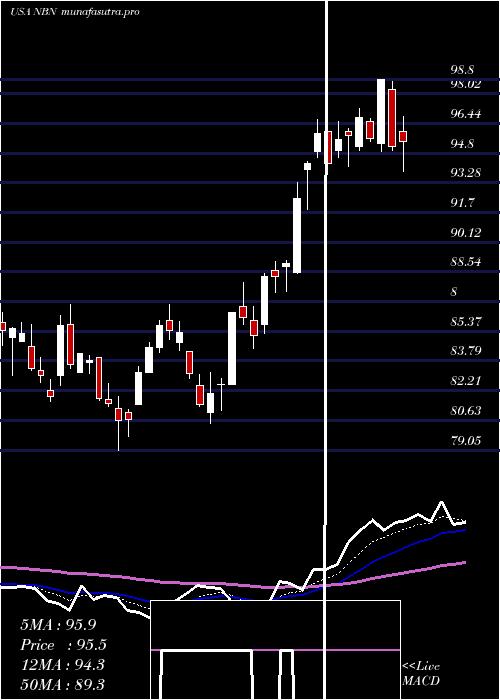Screen dimensions: 500x700
Task: Select the 83.79 price axis label
Action: tap(466, 351)
